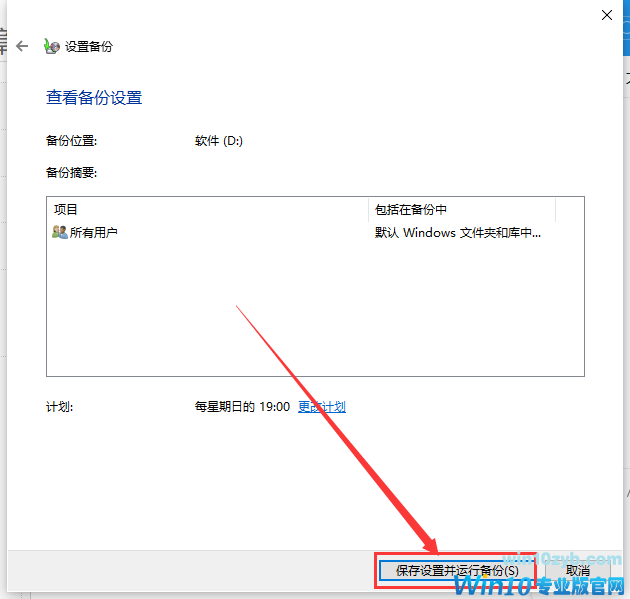Close the backup dialog with X
Image resolution: width=630 pixels, height=599 pixels.
pyautogui.click(x=607, y=15)
